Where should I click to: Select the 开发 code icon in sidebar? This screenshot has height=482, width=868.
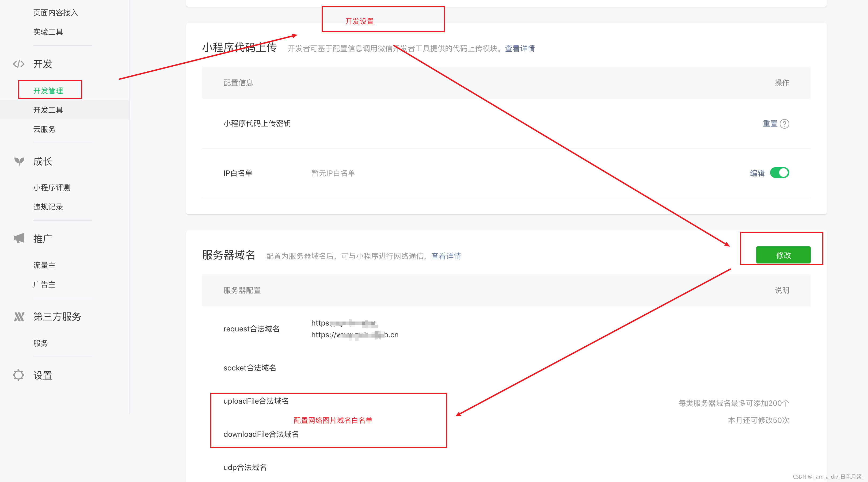coord(18,64)
